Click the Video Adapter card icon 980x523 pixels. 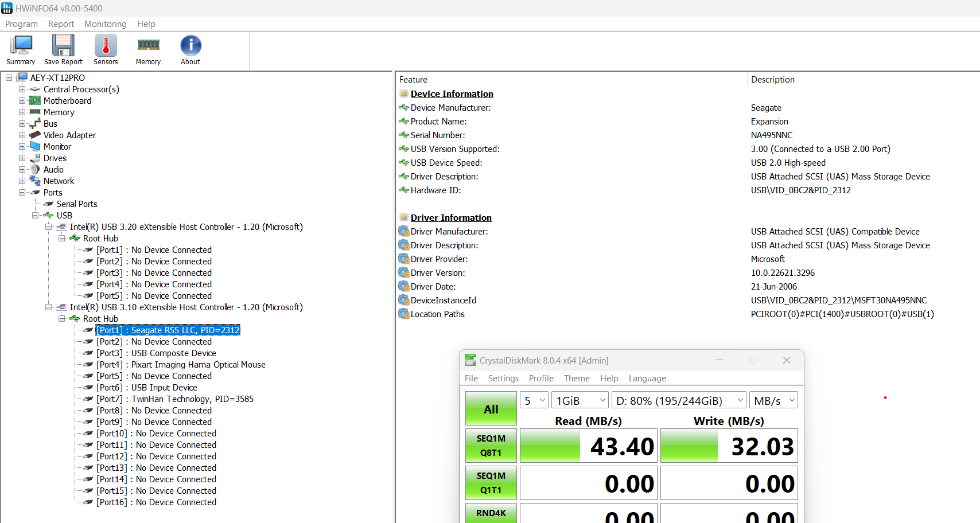tap(35, 135)
